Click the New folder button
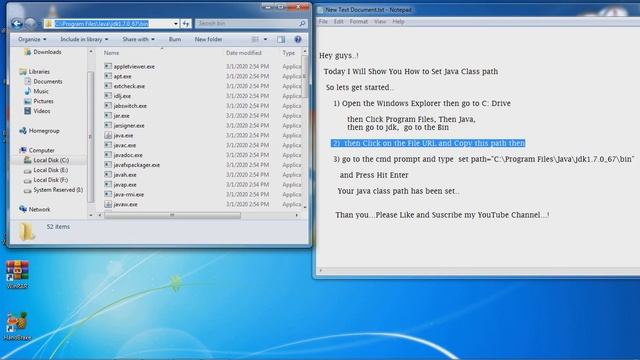The width and height of the screenshot is (640, 360). click(209, 39)
